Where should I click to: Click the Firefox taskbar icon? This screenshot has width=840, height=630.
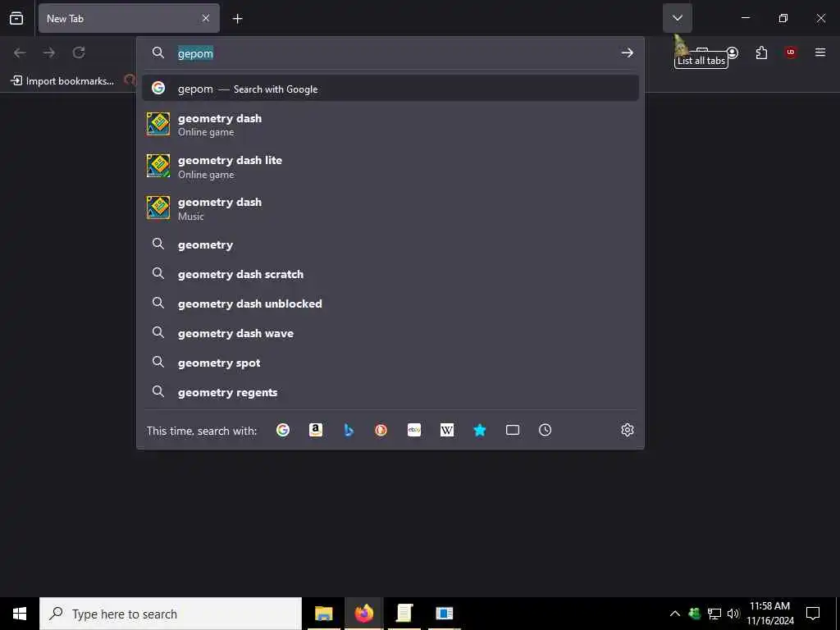click(363, 614)
